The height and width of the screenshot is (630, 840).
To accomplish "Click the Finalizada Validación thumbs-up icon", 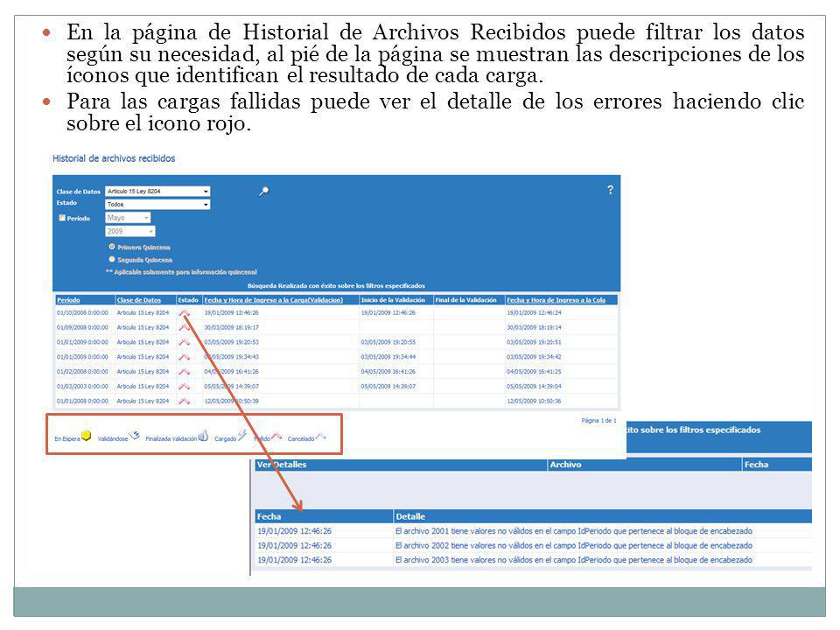I will click(x=203, y=436).
